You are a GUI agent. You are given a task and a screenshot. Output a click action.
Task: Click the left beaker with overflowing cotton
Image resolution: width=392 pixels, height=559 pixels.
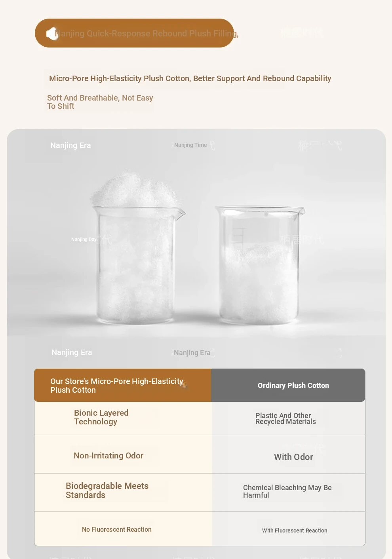(137, 247)
